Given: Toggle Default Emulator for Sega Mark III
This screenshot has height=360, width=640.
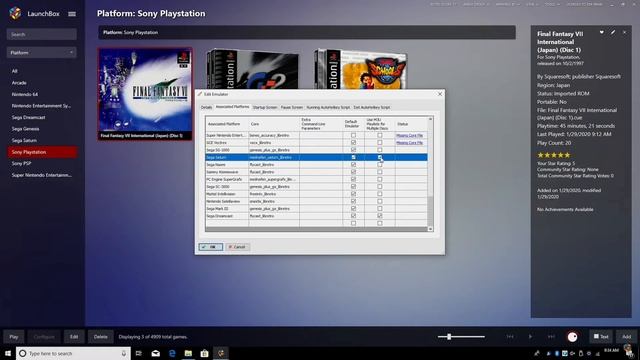Looking at the screenshot, I should click(x=353, y=209).
